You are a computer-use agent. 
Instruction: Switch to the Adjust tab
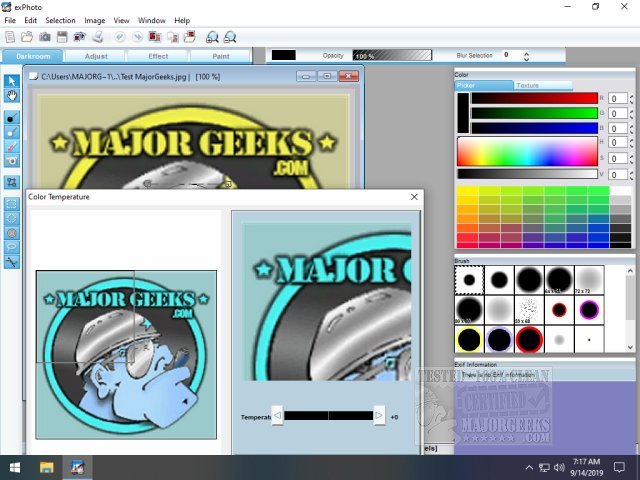(x=96, y=56)
